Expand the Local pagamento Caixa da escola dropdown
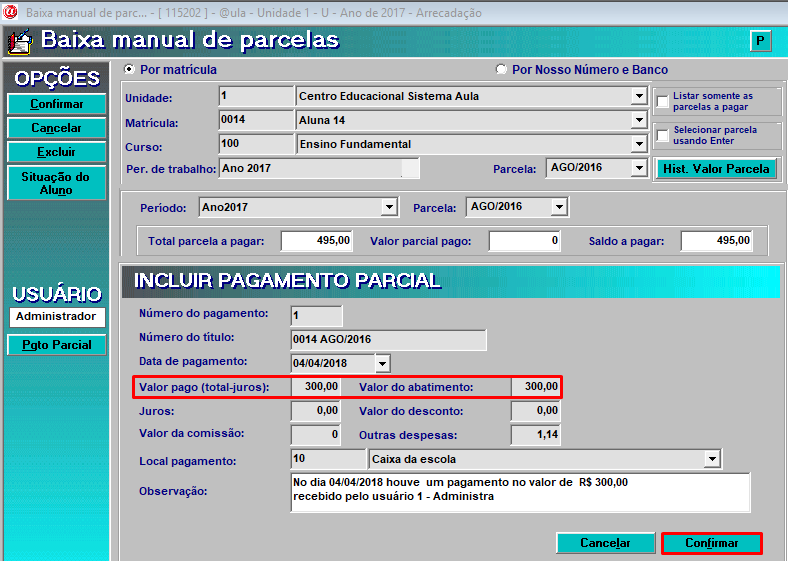The width and height of the screenshot is (788, 561). pyautogui.click(x=712, y=459)
